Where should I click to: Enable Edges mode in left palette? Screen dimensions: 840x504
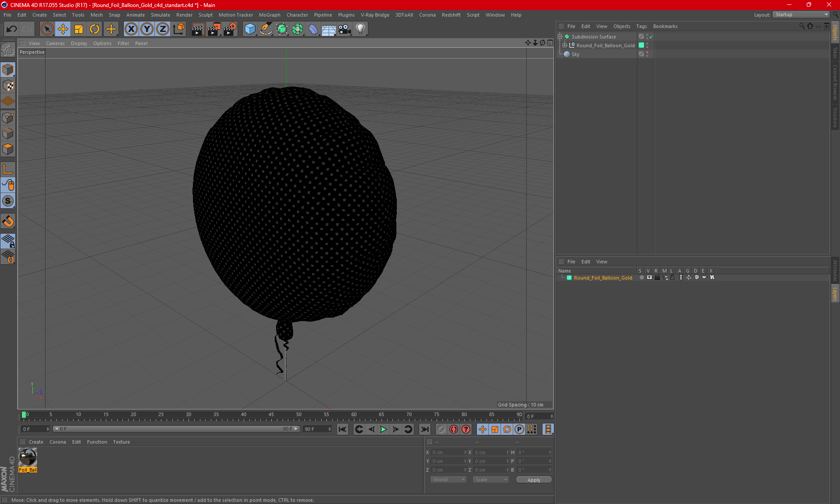pyautogui.click(x=8, y=133)
